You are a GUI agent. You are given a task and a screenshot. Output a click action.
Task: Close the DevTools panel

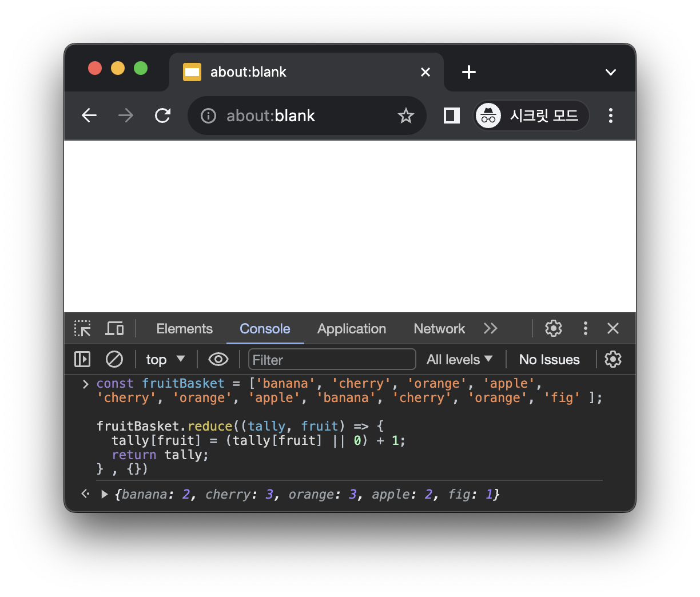pyautogui.click(x=613, y=328)
